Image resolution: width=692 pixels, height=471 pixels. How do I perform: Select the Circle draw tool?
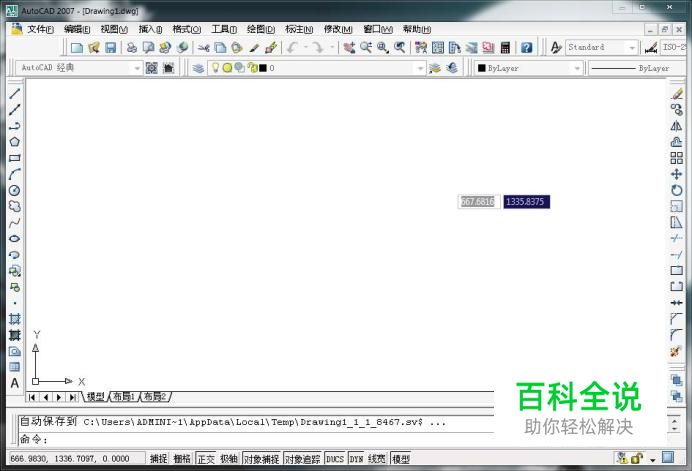click(15, 190)
